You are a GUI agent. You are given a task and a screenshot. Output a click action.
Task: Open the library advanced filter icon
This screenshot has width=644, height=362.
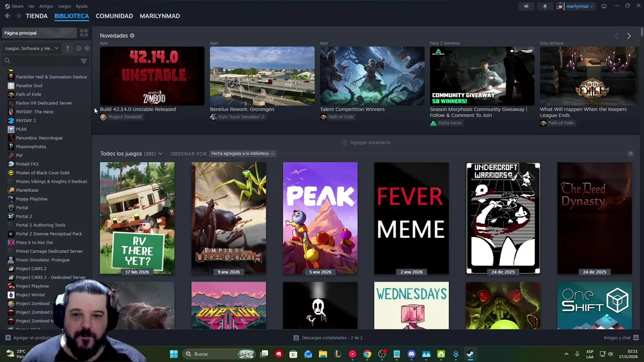tap(84, 61)
